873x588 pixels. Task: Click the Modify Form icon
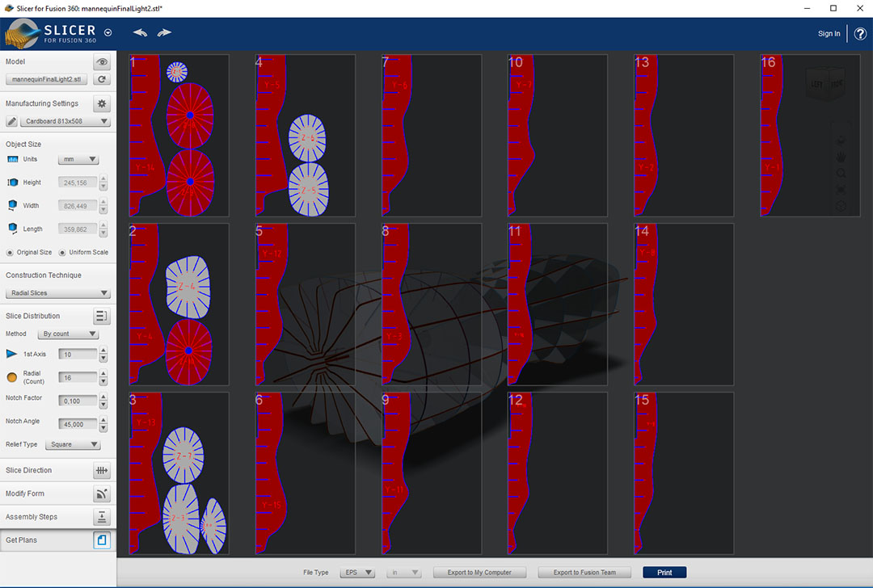tap(101, 494)
